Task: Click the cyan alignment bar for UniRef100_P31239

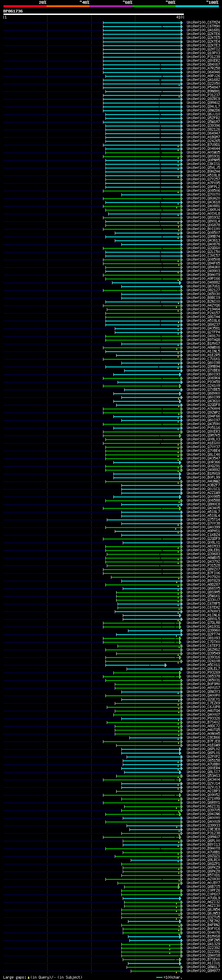Action: (x=143, y=57)
